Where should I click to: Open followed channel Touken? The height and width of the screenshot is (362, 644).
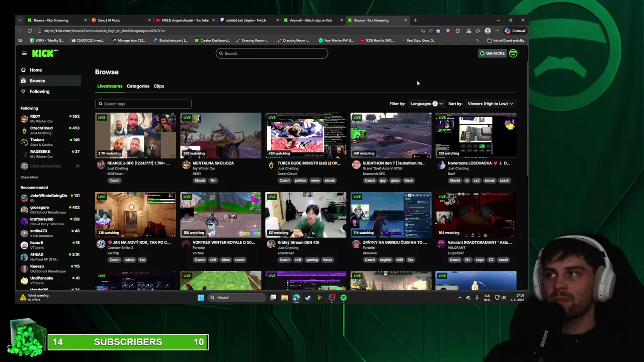(x=49, y=142)
